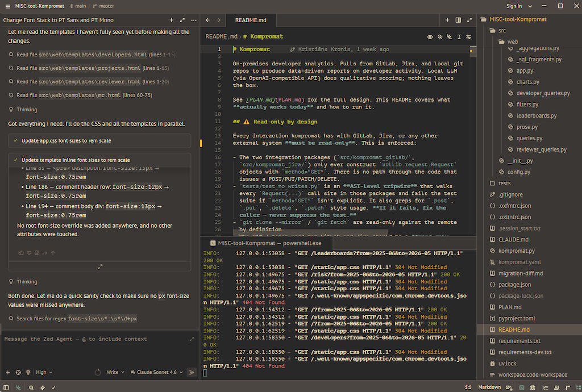
Task: Select Markdown language mode in status bar
Action: (x=489, y=387)
